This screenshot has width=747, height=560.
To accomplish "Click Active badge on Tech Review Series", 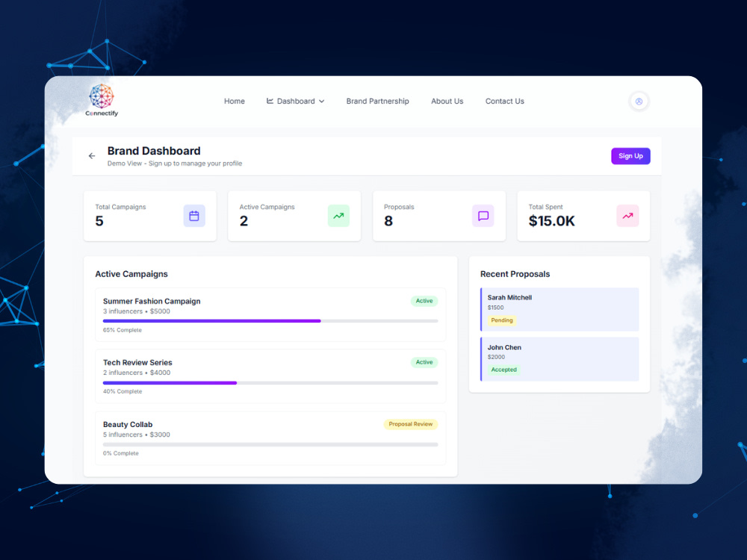I will click(424, 362).
